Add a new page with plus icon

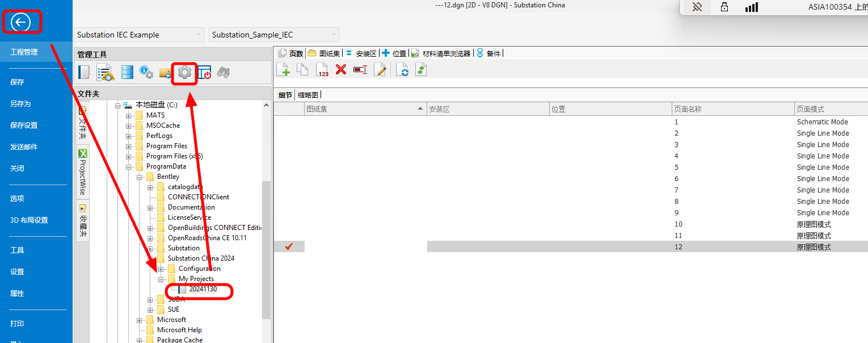pos(283,70)
